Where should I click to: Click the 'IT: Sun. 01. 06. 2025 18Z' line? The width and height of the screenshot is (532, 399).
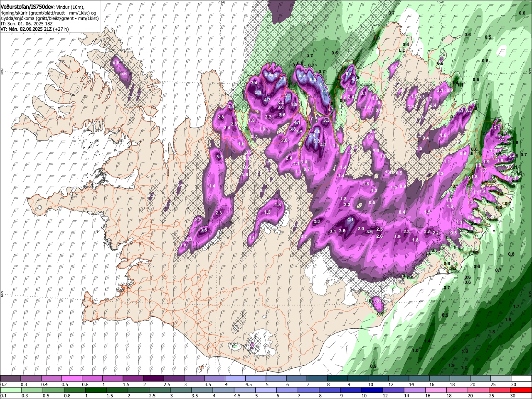coord(26,24)
